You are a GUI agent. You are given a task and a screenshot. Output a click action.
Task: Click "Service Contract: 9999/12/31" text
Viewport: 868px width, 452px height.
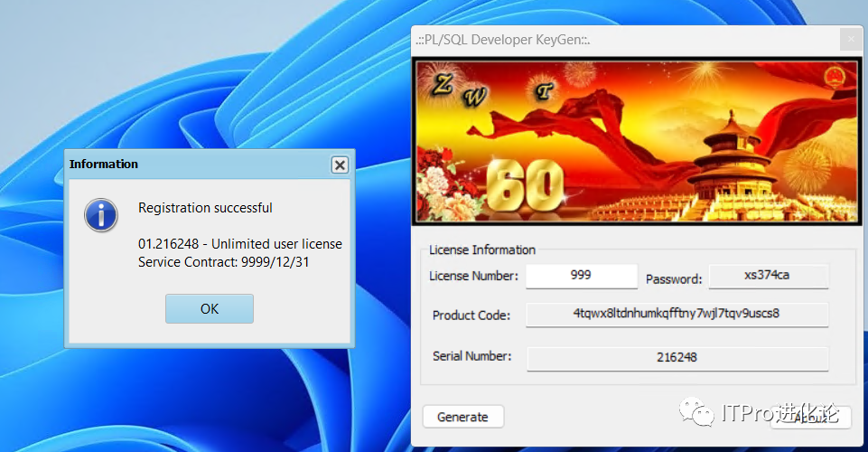(x=224, y=262)
